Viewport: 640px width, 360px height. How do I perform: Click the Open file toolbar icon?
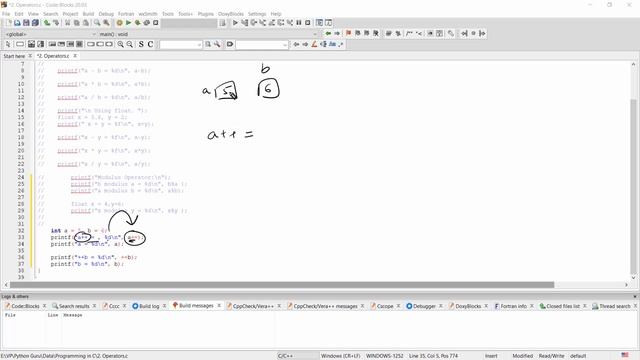[x=17, y=23]
